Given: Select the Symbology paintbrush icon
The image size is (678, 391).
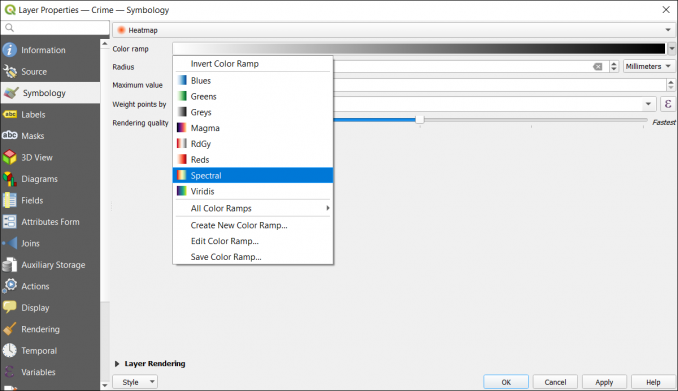Looking at the screenshot, I should click(11, 93).
